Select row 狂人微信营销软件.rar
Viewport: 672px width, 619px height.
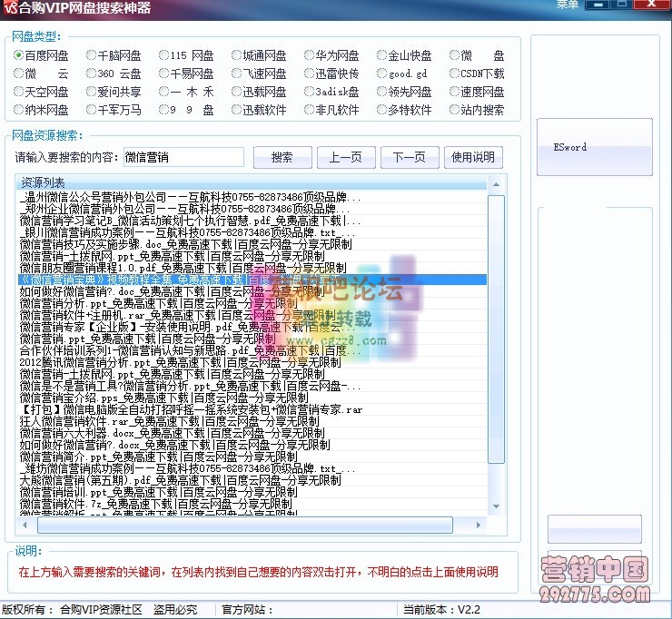[x=252, y=421]
